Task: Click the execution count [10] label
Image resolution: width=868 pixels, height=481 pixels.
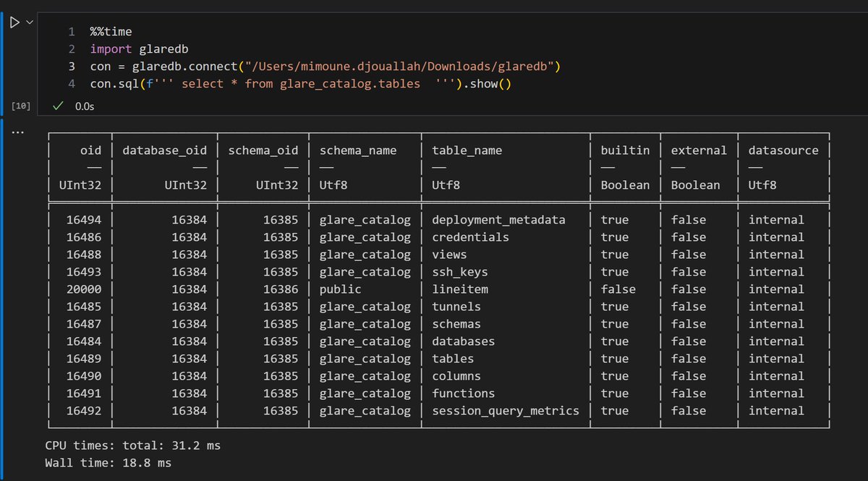Action: 21,106
